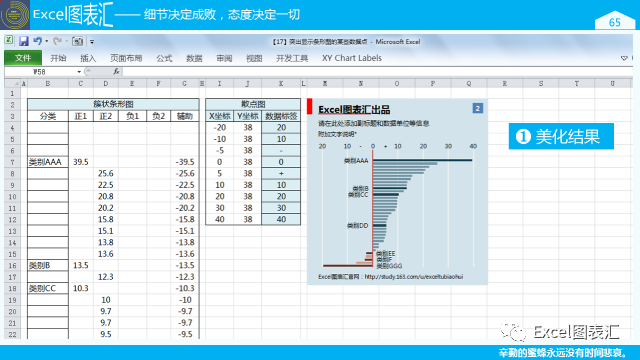Click the Excel application icon
The image size is (640, 360).
pos(9,40)
